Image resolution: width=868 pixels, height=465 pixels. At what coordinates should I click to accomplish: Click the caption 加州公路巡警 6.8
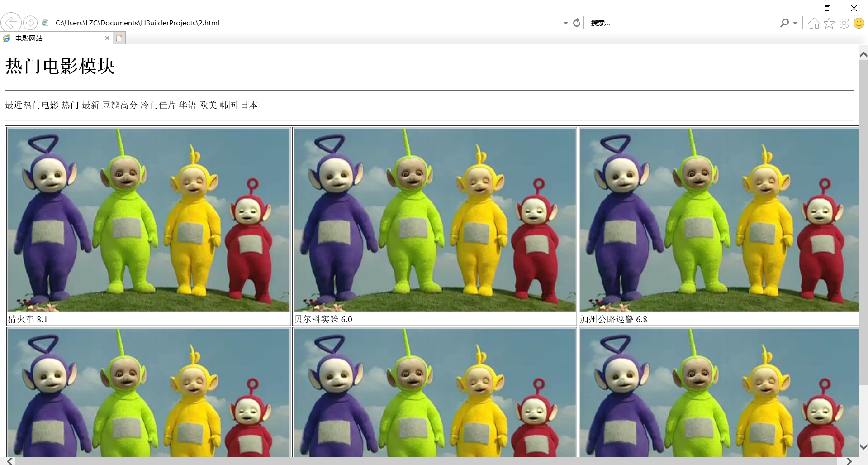[614, 319]
